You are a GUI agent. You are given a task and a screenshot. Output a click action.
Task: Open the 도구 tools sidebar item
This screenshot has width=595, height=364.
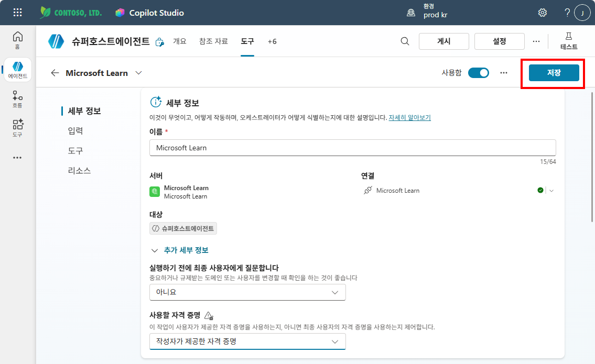pyautogui.click(x=17, y=128)
